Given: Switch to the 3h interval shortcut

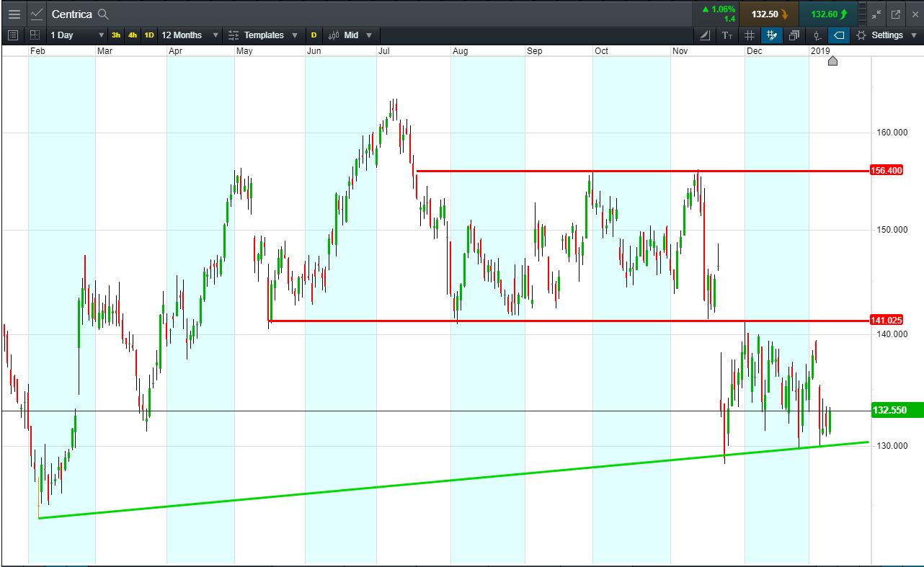Looking at the screenshot, I should [116, 35].
